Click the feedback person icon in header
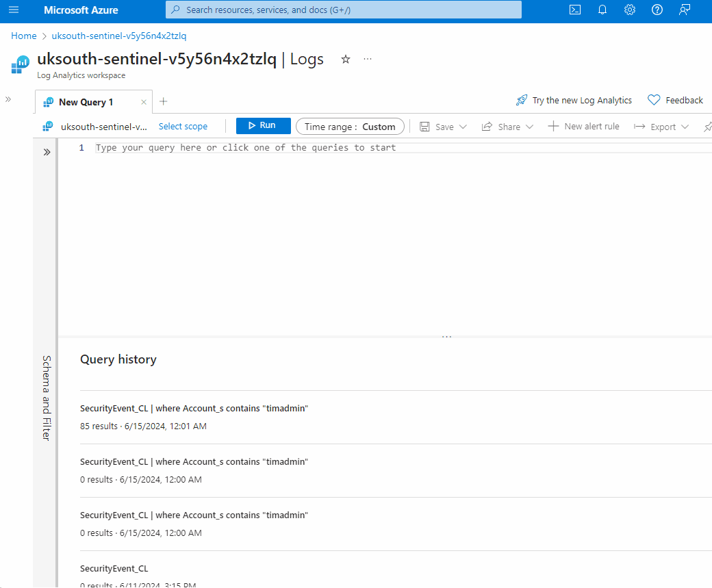 pos(685,10)
